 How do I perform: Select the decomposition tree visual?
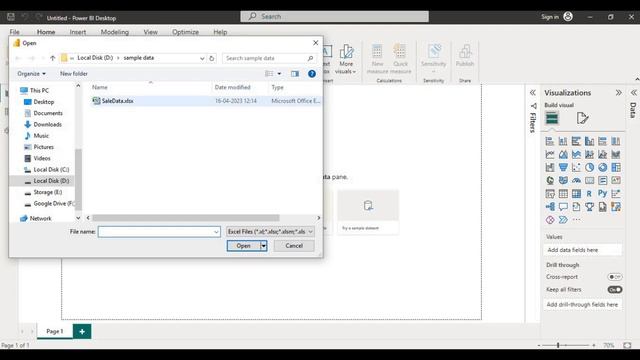550,207
